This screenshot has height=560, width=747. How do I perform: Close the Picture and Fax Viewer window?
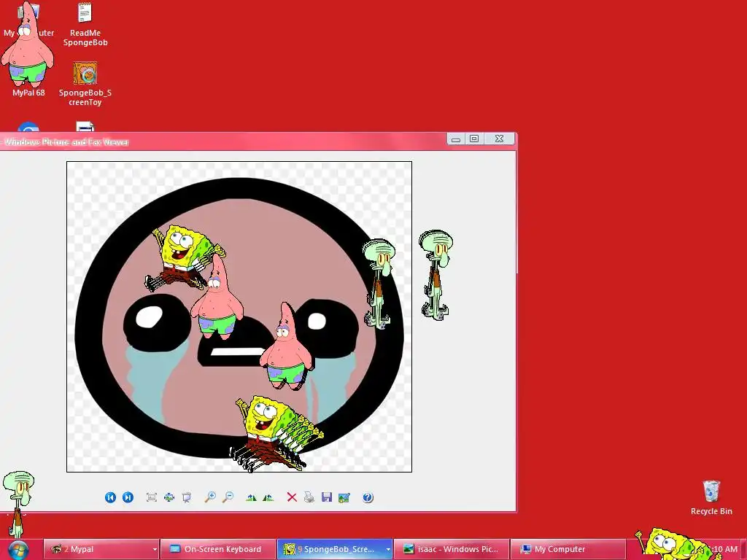click(499, 139)
